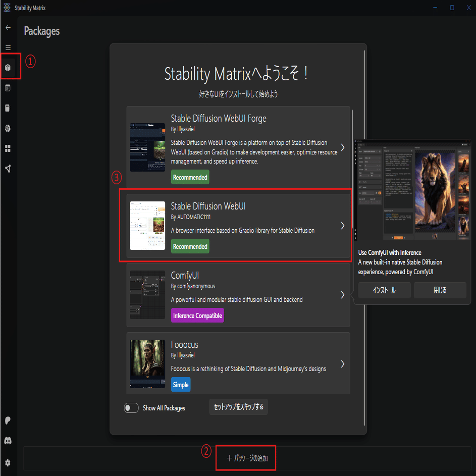Click the 'By AUTOMATIC1111' author text
Image resolution: width=476 pixels, height=476 pixels.
(x=191, y=217)
